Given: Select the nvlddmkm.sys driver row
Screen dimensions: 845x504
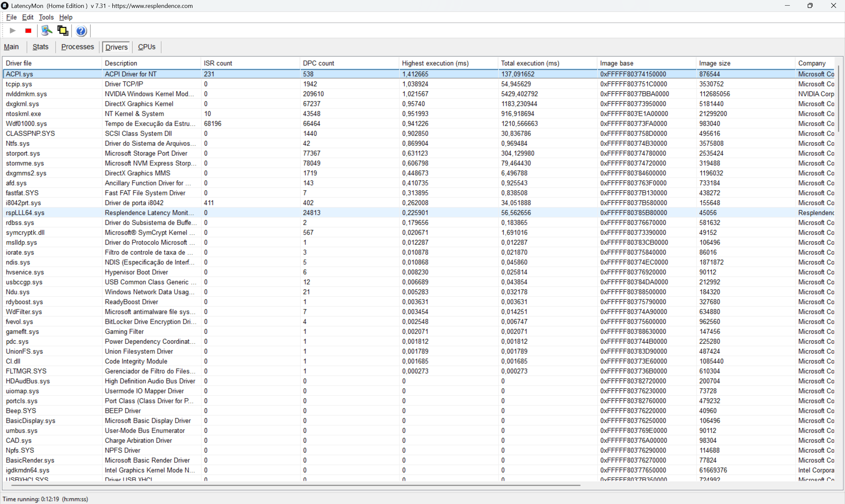Looking at the screenshot, I should [x=26, y=94].
